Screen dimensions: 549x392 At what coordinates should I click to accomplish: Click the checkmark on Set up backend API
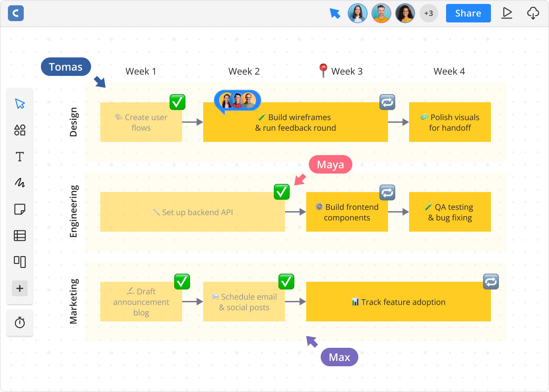(x=282, y=192)
